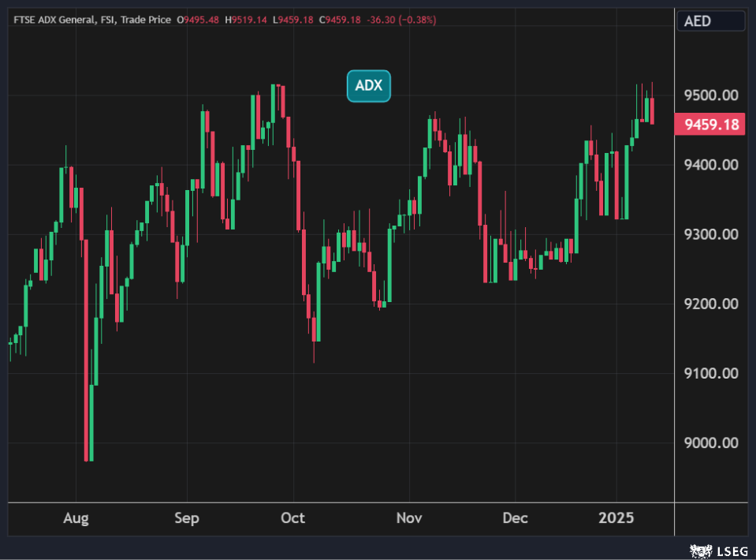Select the Sep label on time axis
This screenshot has width=756, height=560.
[x=187, y=518]
